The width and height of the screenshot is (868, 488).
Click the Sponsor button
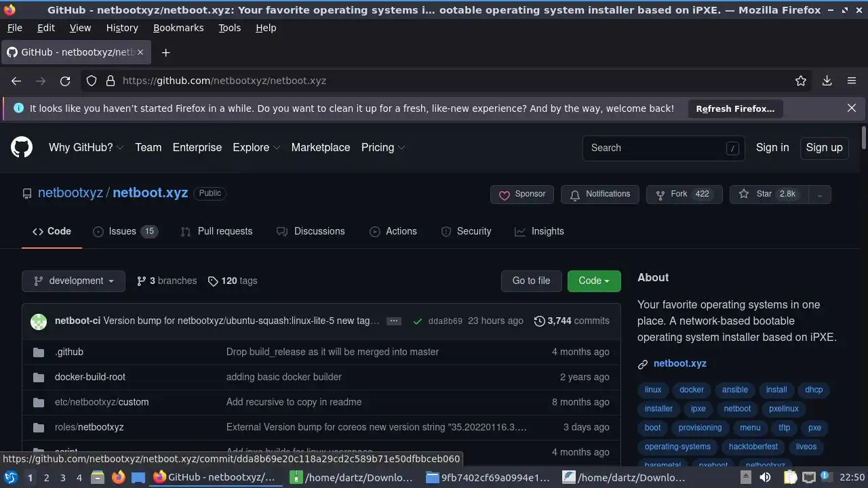(522, 195)
